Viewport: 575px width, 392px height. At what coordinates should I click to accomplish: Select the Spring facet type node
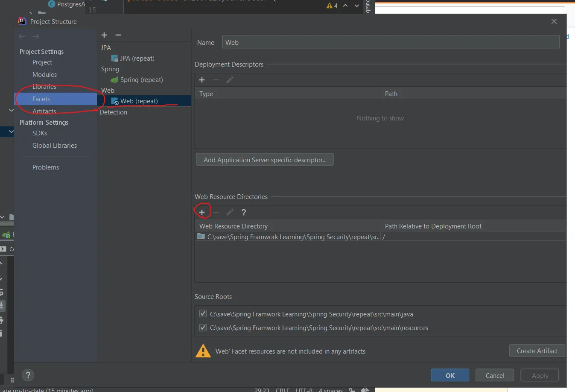[110, 69]
